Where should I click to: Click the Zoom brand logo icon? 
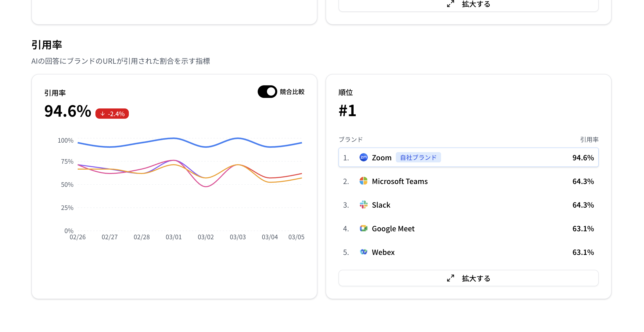(363, 157)
